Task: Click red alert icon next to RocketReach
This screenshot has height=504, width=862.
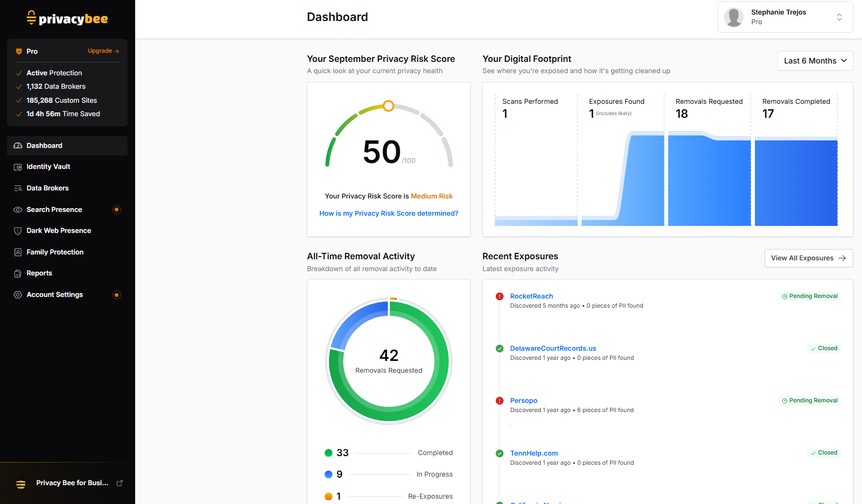Action: pos(500,296)
